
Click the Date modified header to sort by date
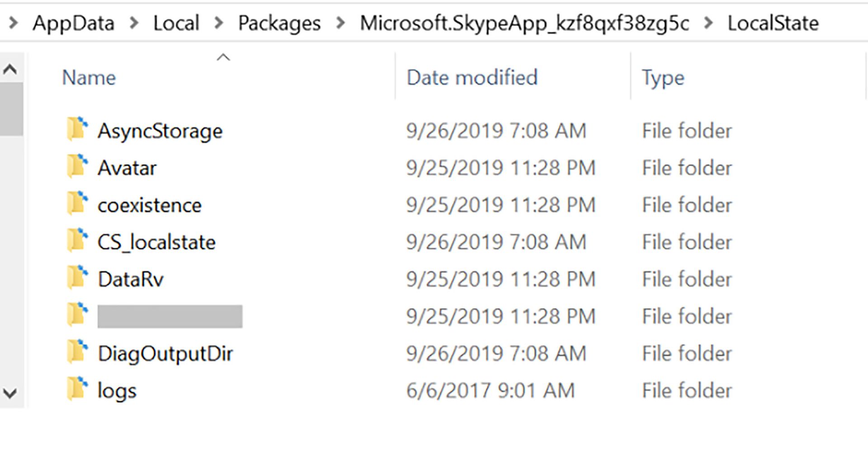[472, 77]
